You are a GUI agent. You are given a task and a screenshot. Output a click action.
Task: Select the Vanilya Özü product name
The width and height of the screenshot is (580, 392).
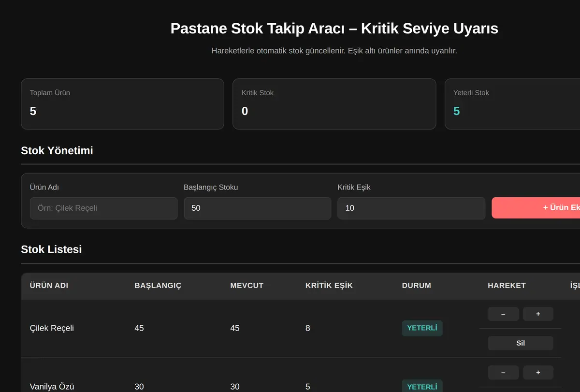[52, 387]
